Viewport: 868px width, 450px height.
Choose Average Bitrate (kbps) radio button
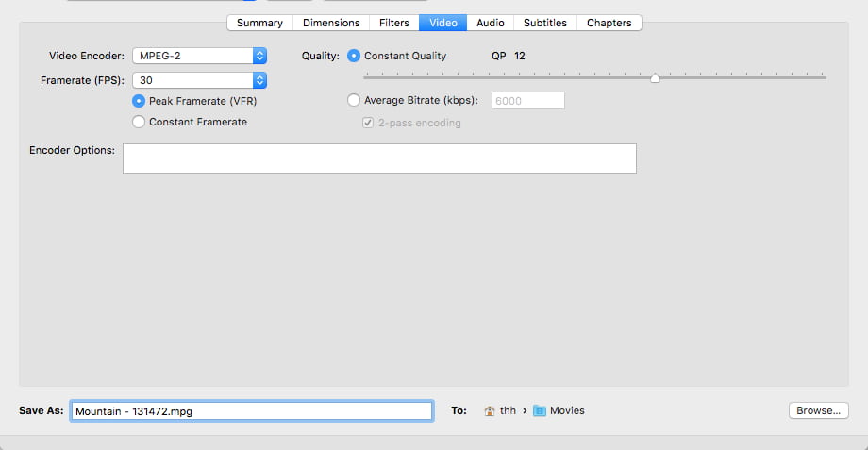353,100
